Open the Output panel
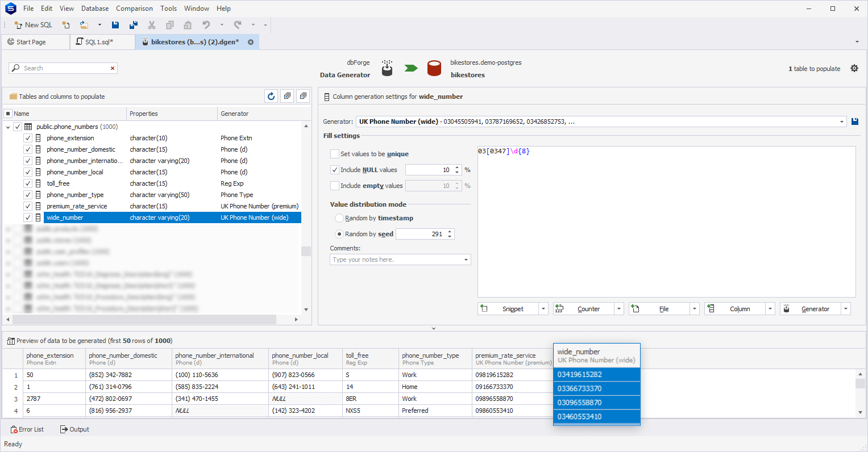 [74, 429]
